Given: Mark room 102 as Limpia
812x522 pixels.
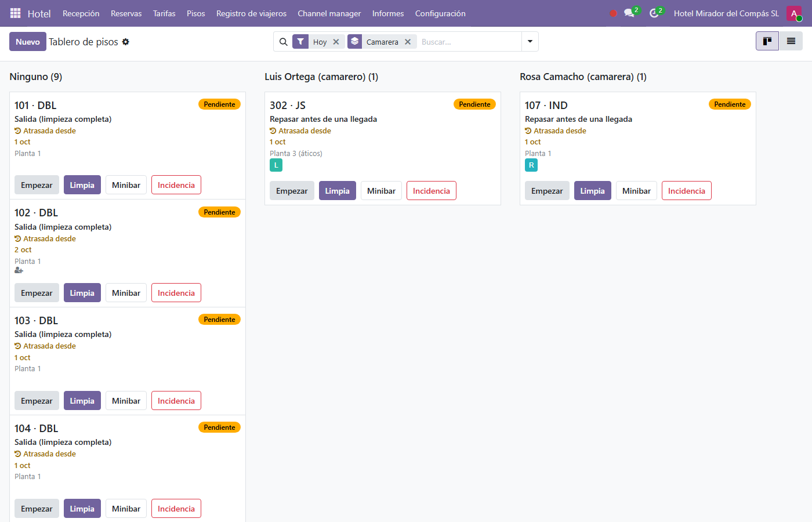Looking at the screenshot, I should point(82,293).
